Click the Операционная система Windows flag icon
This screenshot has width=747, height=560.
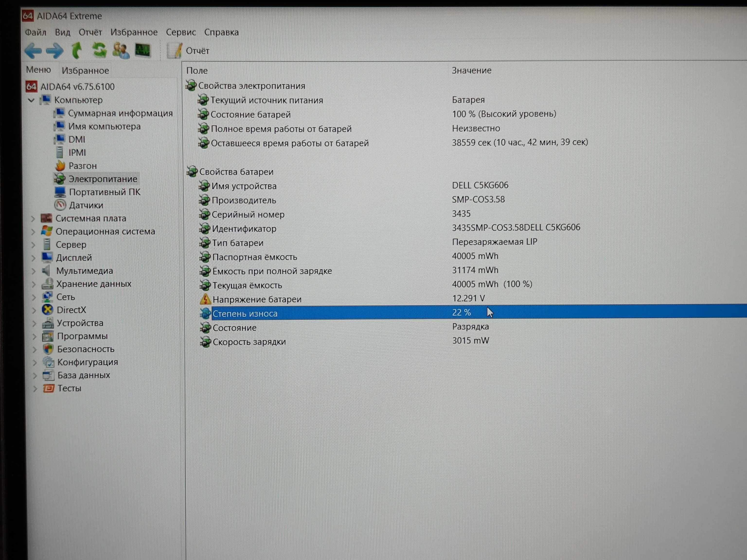tap(46, 231)
